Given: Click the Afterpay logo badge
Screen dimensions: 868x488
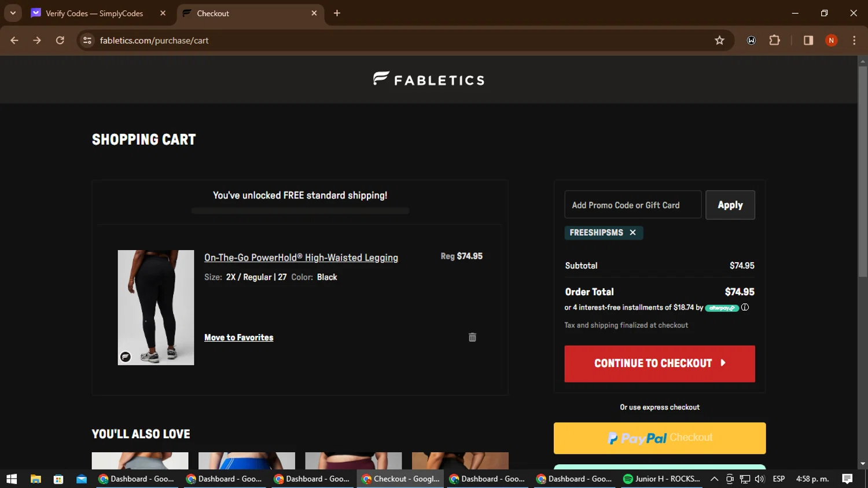Looking at the screenshot, I should [x=722, y=308].
